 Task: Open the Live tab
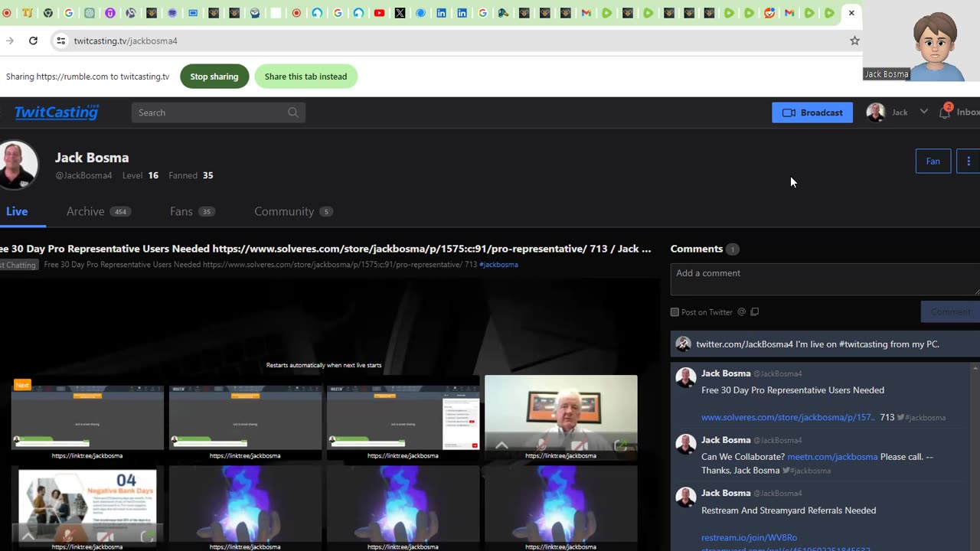click(x=17, y=211)
